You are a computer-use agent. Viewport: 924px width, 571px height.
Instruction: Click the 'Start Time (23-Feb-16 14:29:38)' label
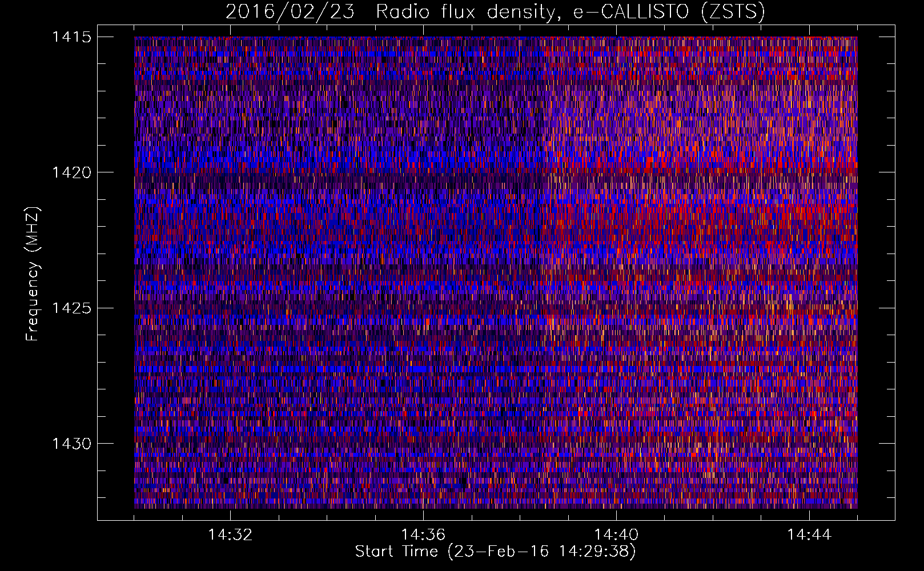(495, 552)
